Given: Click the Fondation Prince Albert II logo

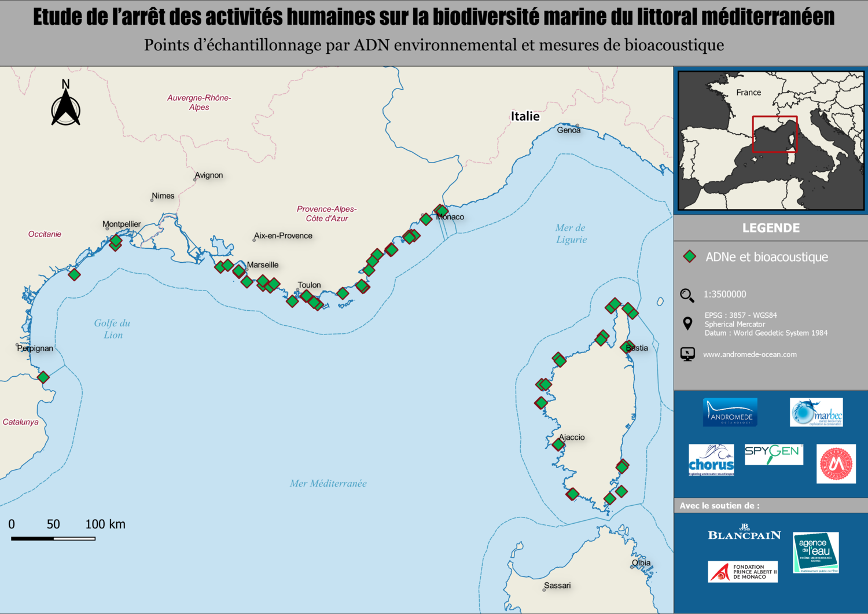Looking at the screenshot, I should pyautogui.click(x=742, y=572).
